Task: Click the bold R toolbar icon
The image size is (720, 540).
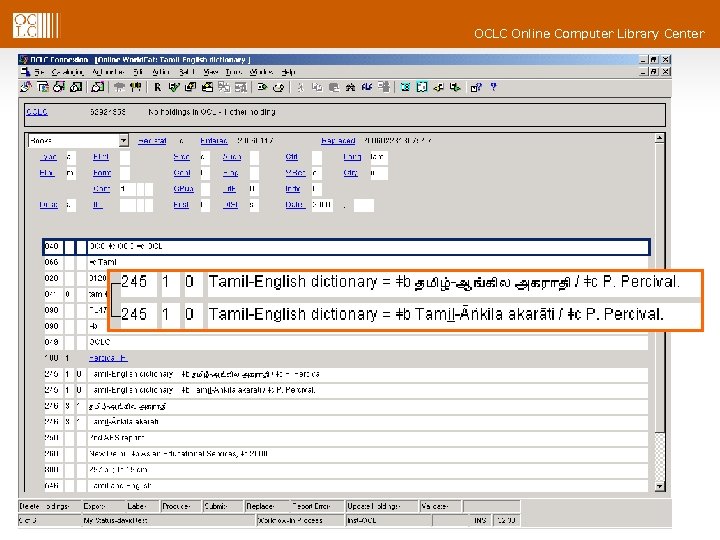Action: coord(158,88)
